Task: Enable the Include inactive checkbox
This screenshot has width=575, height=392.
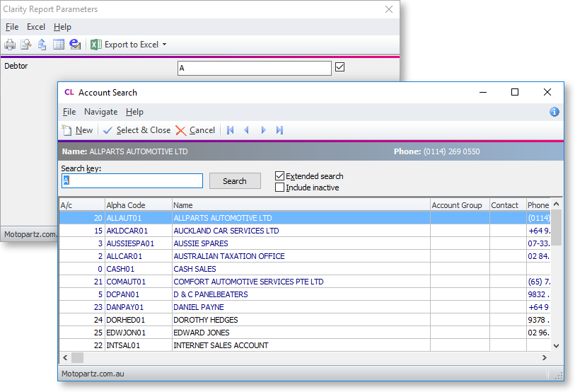Action: point(280,188)
